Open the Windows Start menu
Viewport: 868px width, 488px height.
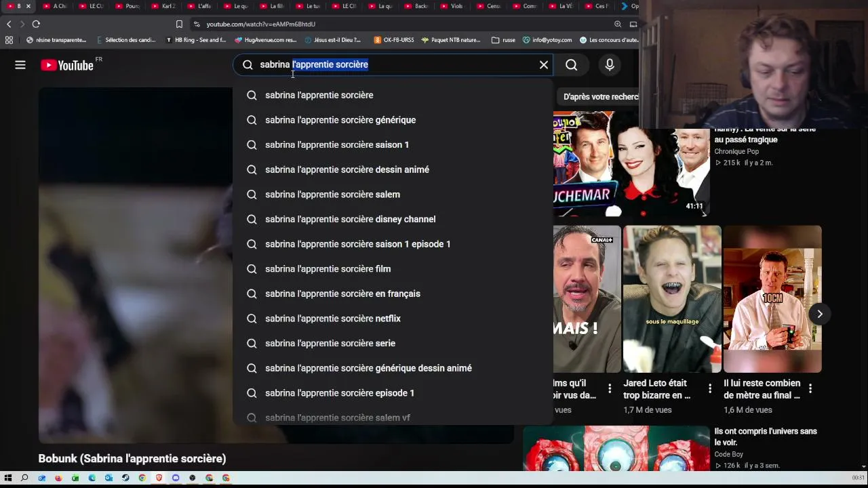pyautogui.click(x=8, y=478)
